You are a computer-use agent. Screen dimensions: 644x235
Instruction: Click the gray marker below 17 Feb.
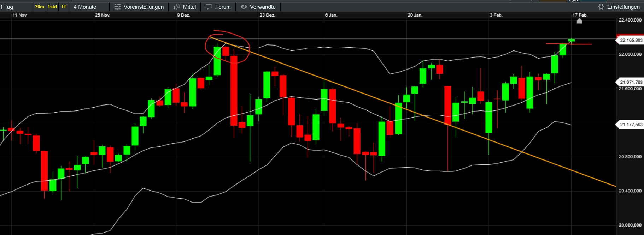(x=579, y=21)
